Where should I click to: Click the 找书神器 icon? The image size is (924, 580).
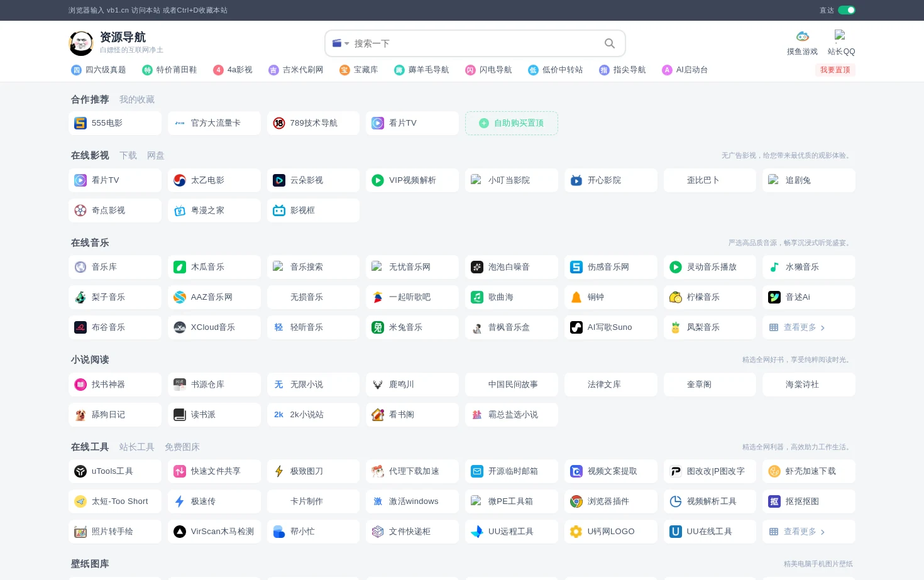pos(80,385)
